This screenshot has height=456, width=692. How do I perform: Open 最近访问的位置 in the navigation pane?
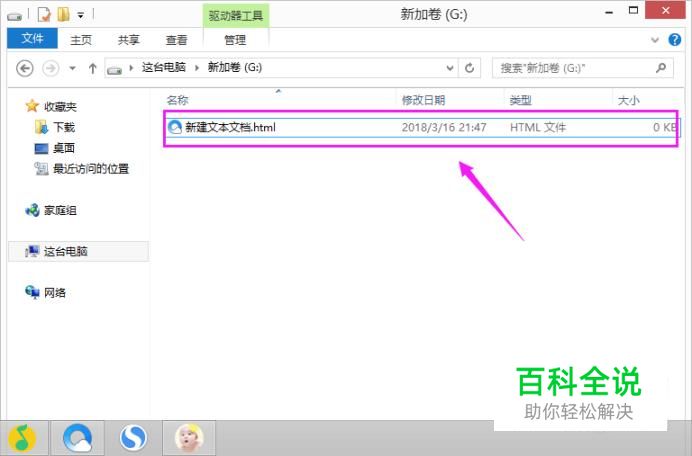pos(91,169)
